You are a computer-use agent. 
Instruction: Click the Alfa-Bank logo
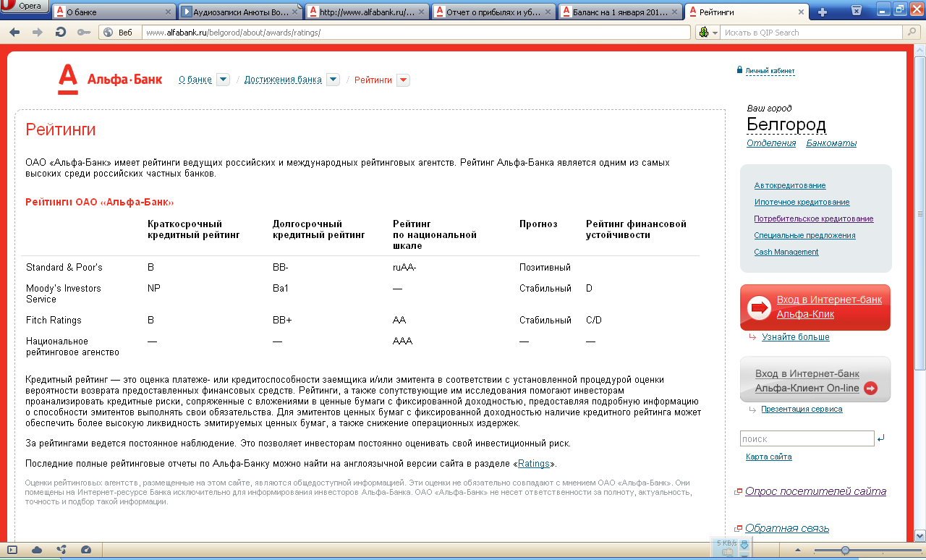110,80
